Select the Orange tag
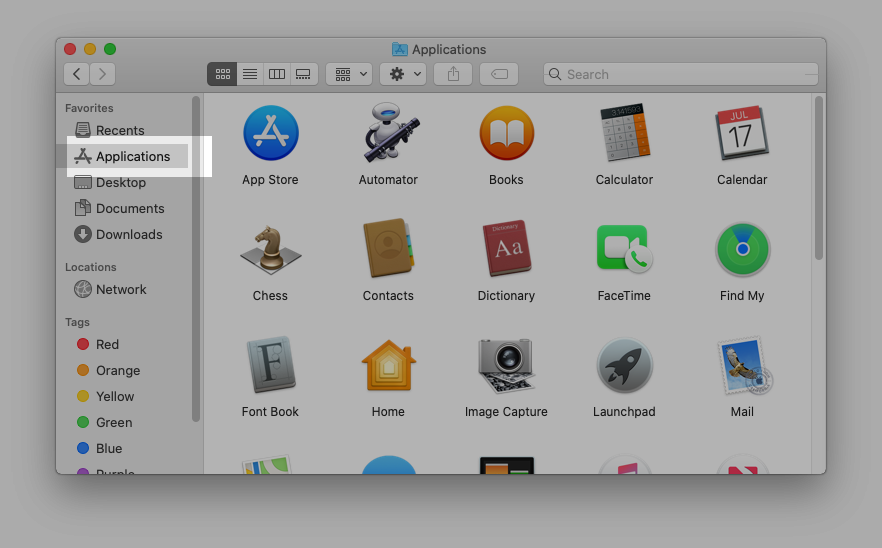Image resolution: width=882 pixels, height=548 pixels. coord(109,370)
